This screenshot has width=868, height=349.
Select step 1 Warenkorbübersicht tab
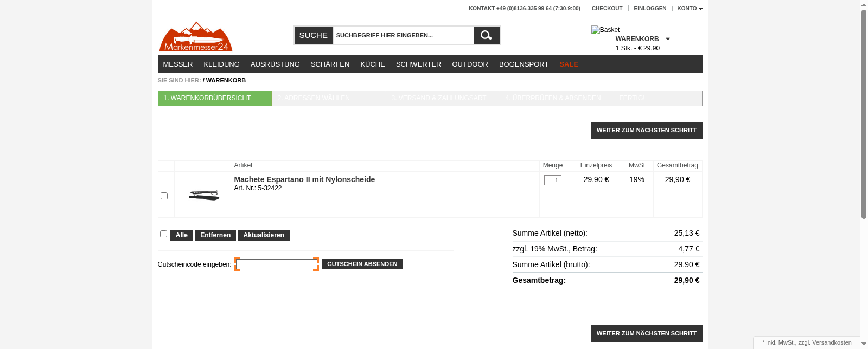click(x=215, y=98)
